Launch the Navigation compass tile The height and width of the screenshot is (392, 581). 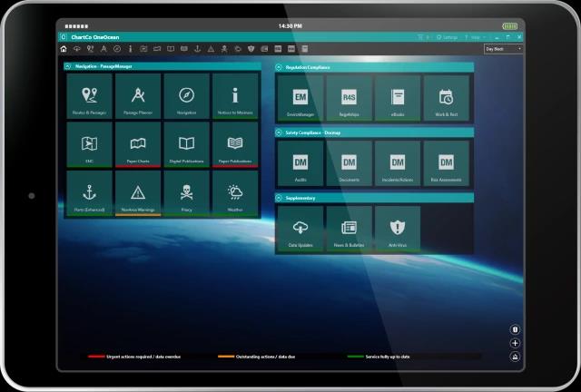pos(186,96)
